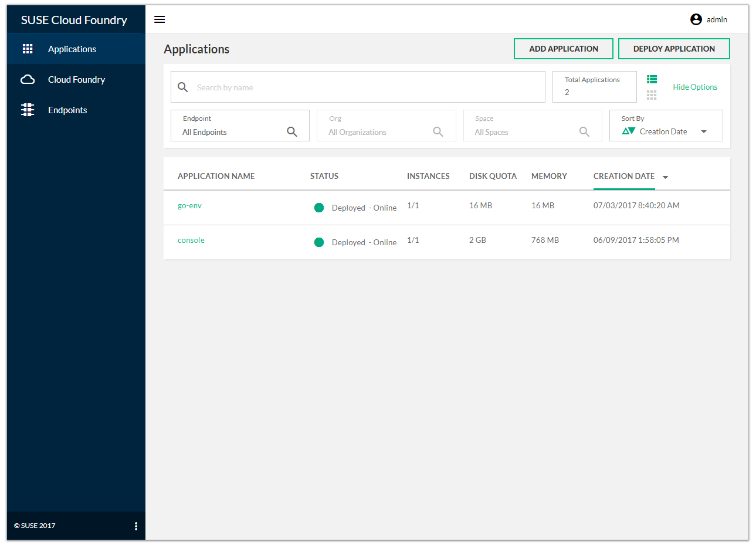The width and height of the screenshot is (756, 545).
Task: Click the Endpoint filter search icon
Action: 292,132
